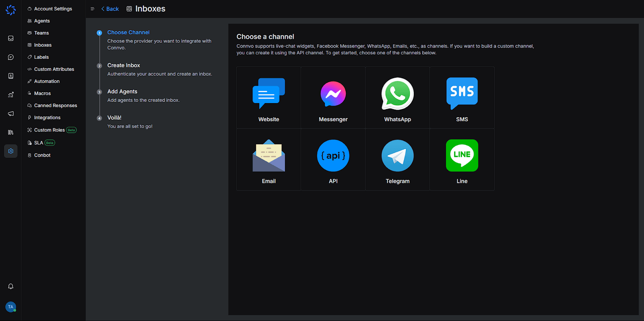Navigate to Canned Responses

[55, 106]
